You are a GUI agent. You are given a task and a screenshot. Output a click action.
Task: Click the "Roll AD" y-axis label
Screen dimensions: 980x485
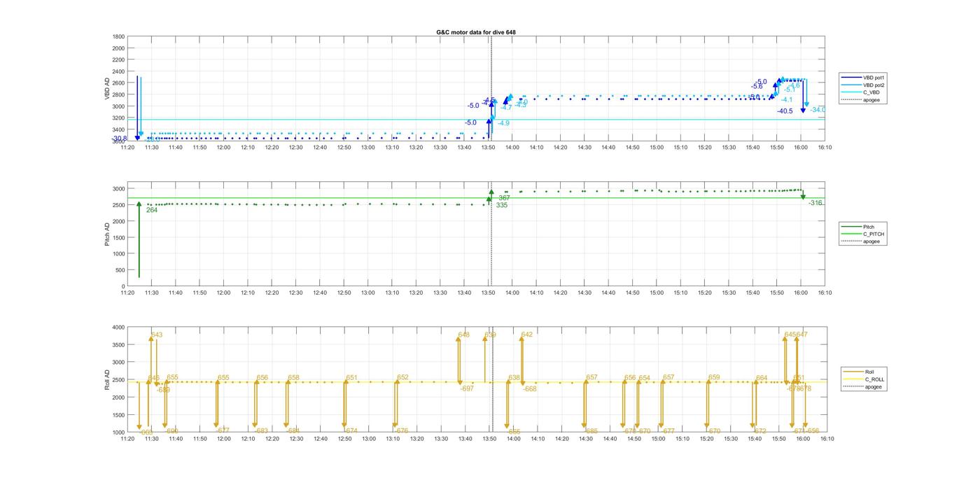coord(107,380)
